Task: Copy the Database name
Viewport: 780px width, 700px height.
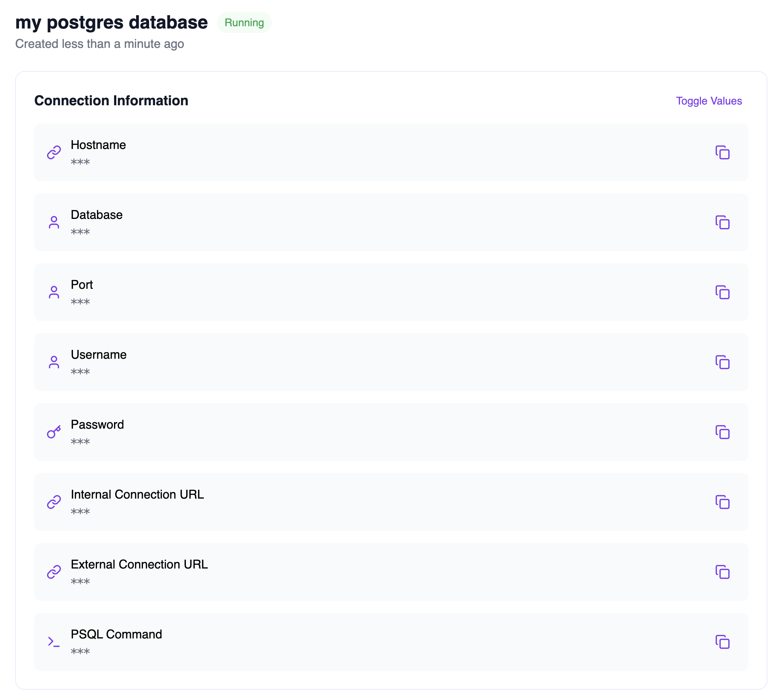Action: click(722, 222)
